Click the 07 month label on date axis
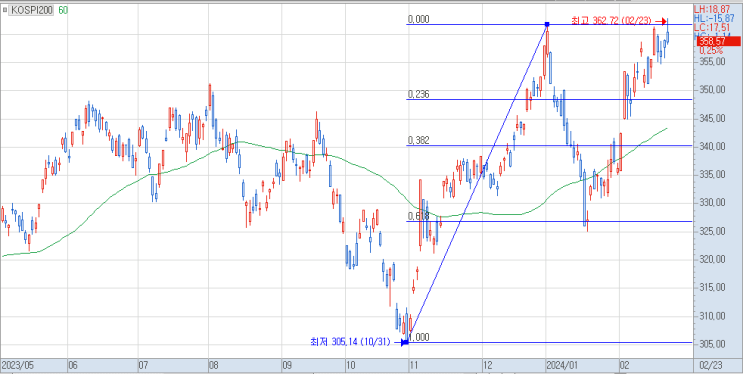Image resolution: width=743 pixels, height=374 pixels. [x=144, y=366]
